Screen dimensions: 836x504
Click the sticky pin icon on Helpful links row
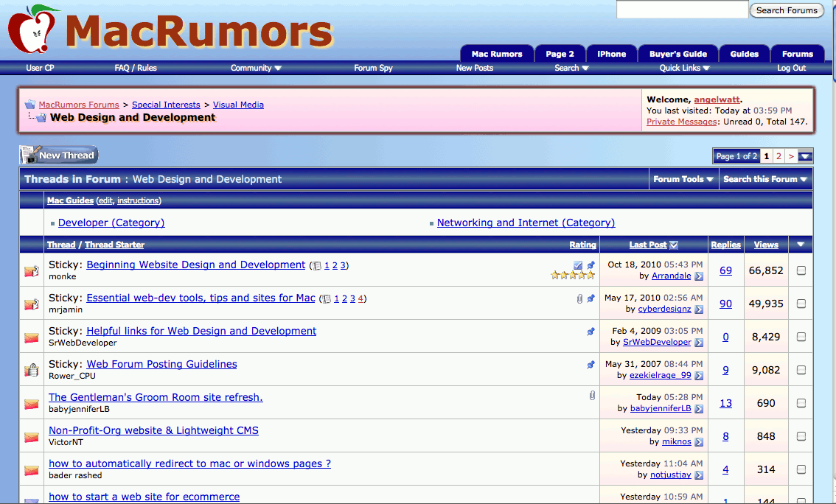(591, 332)
